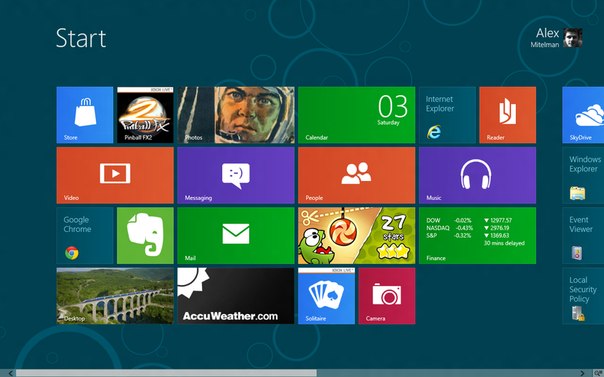Open the Camera tile
Screen dimensions: 604x377
point(387,296)
